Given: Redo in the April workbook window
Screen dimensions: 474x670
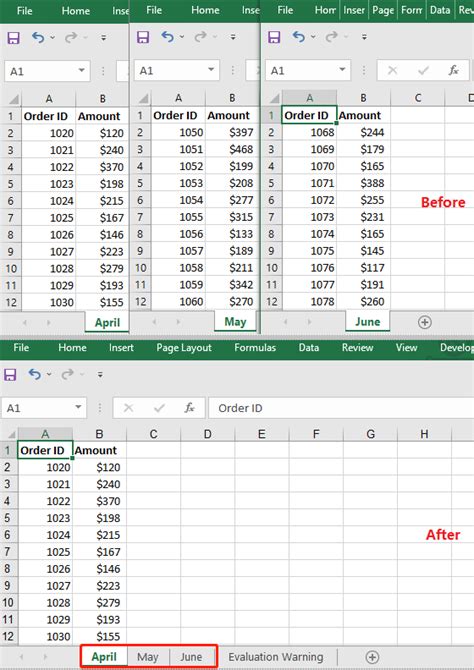Looking at the screenshot, I should pos(71,38).
